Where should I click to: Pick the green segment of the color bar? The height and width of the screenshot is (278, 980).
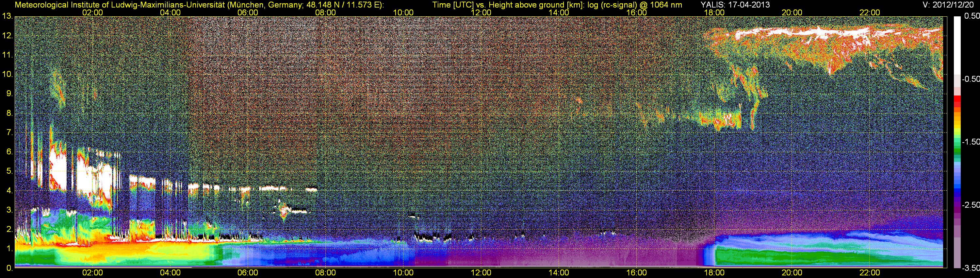[957, 150]
